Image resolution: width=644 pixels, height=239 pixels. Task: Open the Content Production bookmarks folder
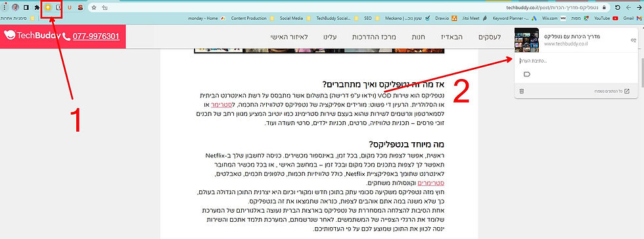coord(253,18)
